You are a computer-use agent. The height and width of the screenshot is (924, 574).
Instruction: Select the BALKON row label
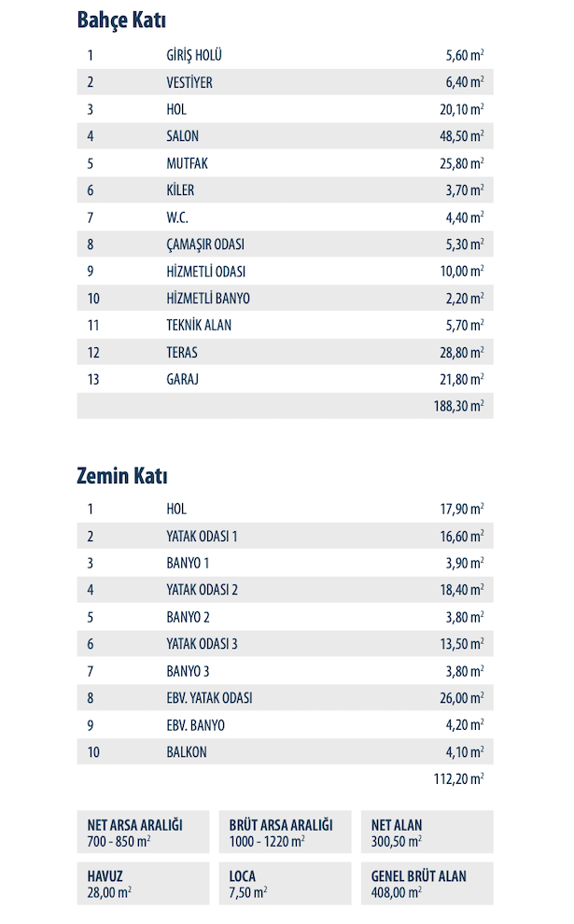187,752
